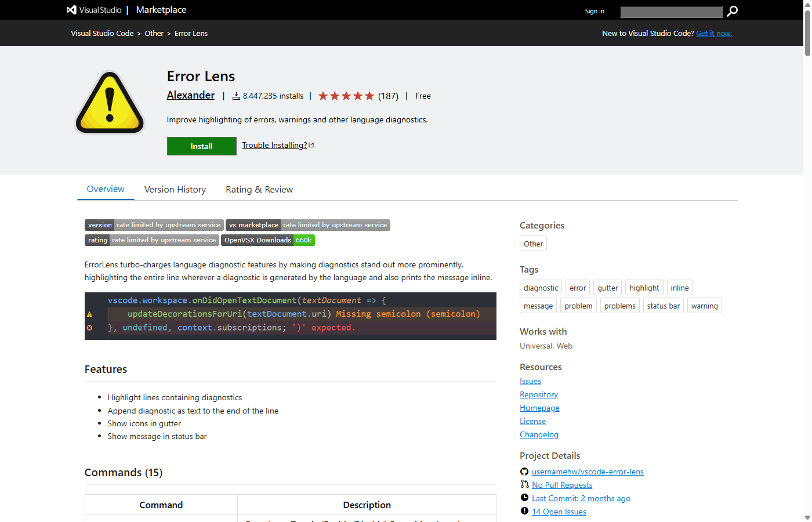The image size is (812, 522).
Task: Select the problems tag
Action: pyautogui.click(x=619, y=306)
